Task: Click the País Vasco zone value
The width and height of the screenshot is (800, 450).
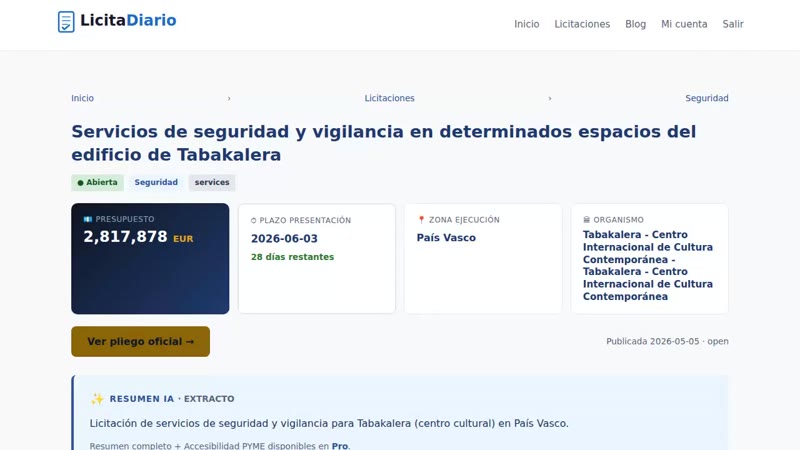Action: click(x=446, y=238)
